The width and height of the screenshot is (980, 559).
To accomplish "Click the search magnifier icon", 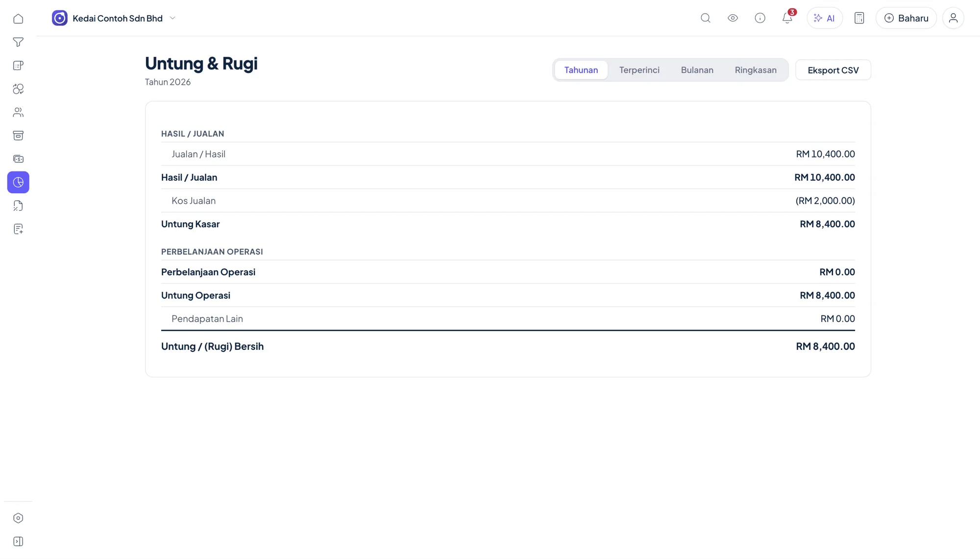I will pos(706,18).
